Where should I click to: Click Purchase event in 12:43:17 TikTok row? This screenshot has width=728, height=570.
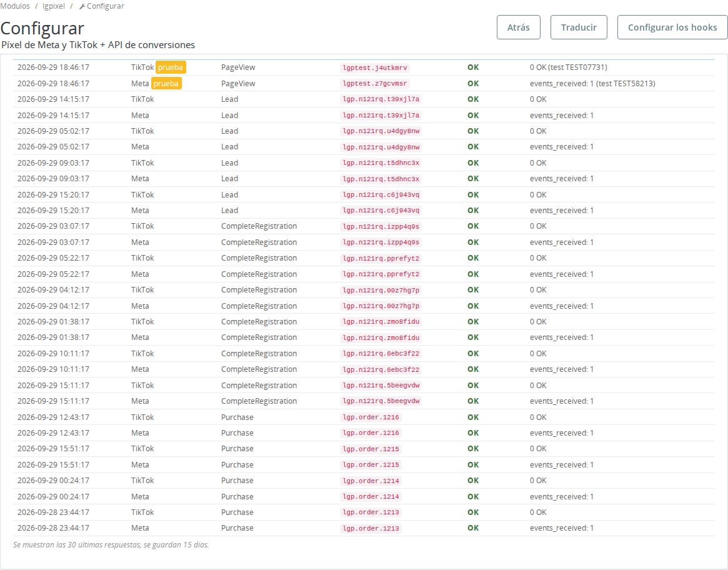(237, 417)
